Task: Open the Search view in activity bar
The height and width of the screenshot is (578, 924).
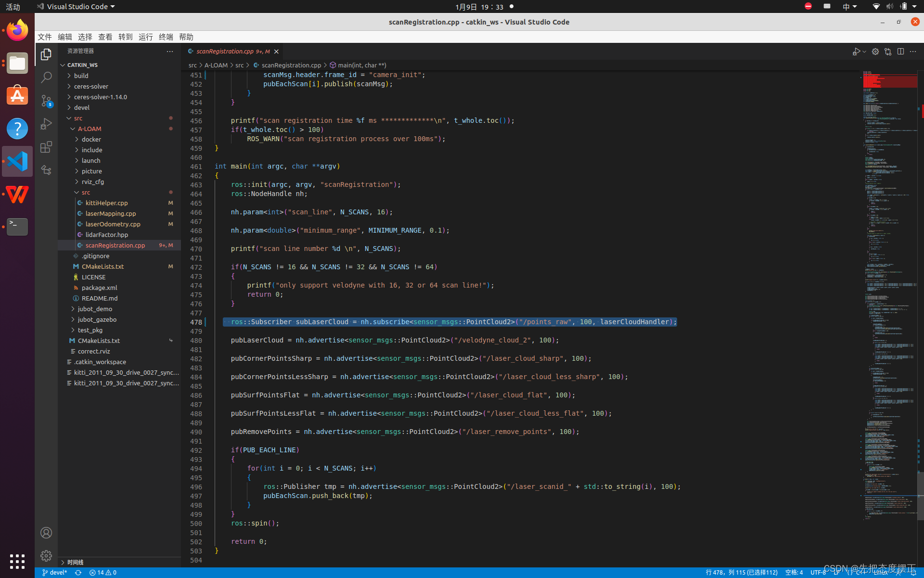Action: click(46, 78)
